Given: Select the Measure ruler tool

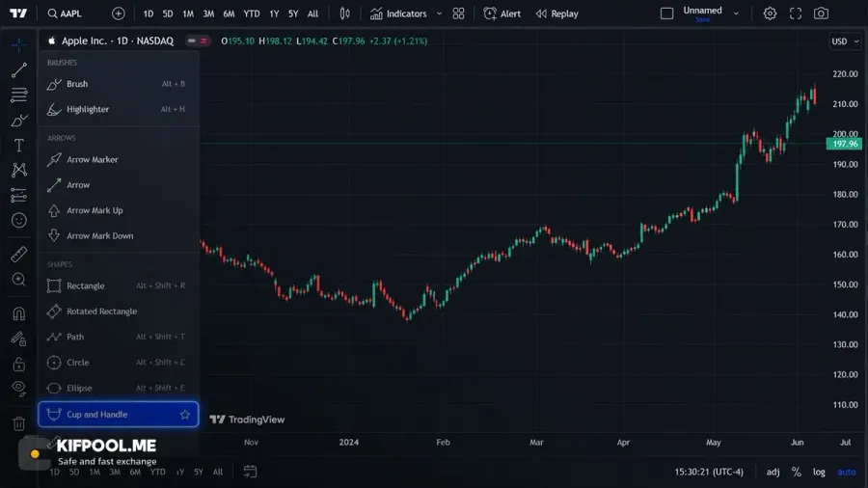Looking at the screenshot, I should 19,254.
